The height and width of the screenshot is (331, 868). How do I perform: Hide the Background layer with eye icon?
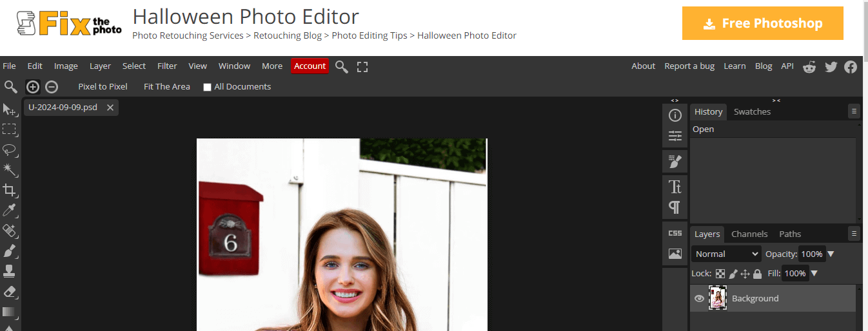(699, 298)
